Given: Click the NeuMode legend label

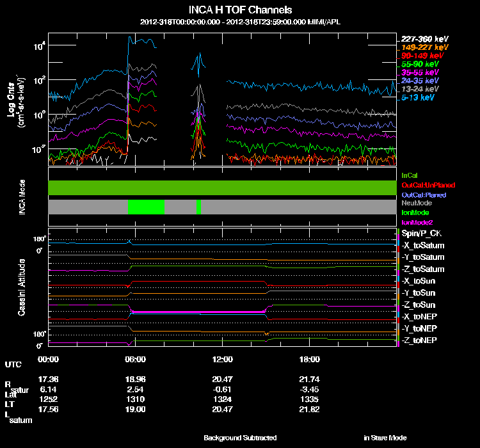Looking at the screenshot, I should (417, 203).
